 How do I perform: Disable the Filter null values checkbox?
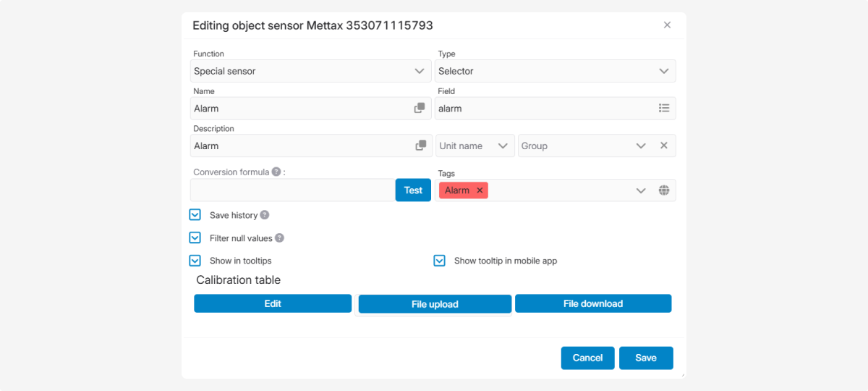(195, 238)
